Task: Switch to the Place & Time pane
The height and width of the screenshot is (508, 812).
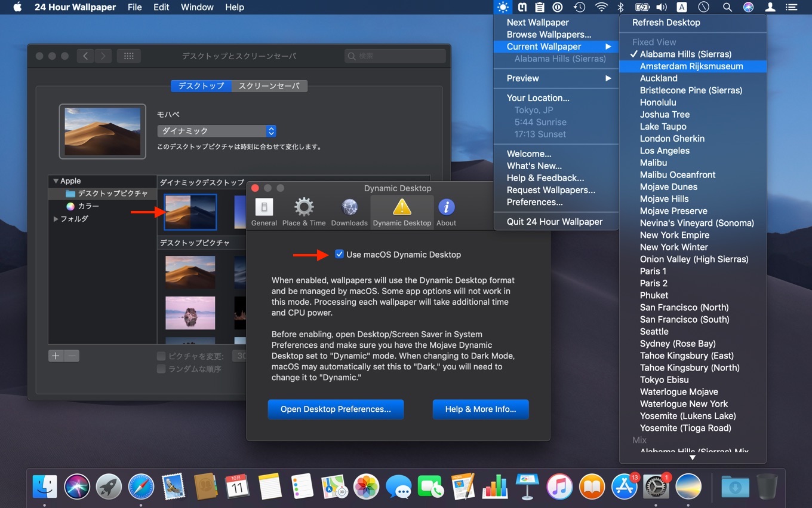Action: pos(304,213)
